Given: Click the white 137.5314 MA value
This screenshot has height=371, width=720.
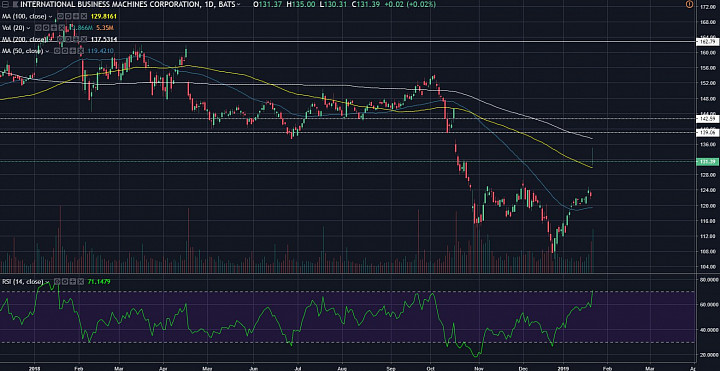Looking at the screenshot, I should click(x=104, y=39).
